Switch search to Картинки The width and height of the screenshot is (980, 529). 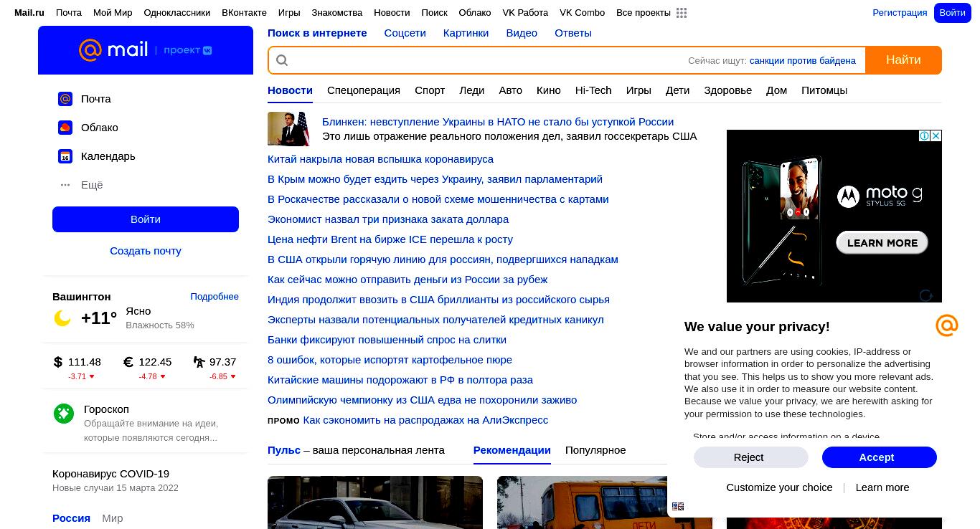(x=466, y=33)
